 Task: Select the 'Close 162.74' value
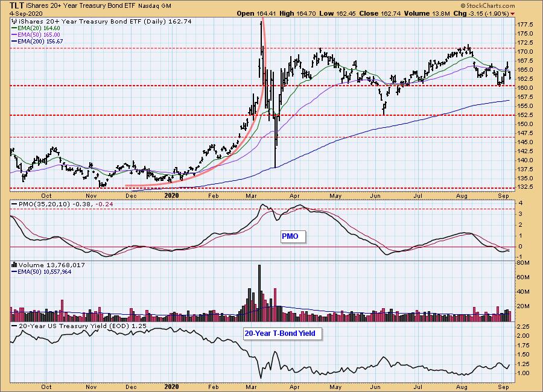point(380,13)
